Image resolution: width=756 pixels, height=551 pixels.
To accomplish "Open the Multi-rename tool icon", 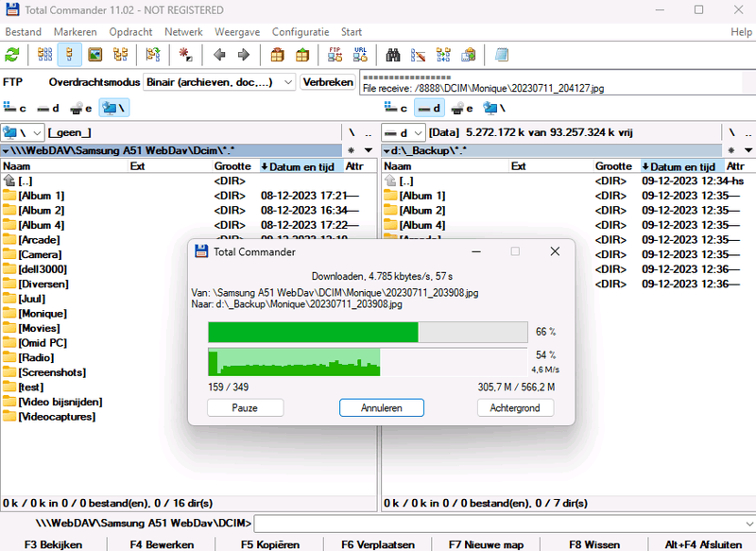I will click(418, 55).
